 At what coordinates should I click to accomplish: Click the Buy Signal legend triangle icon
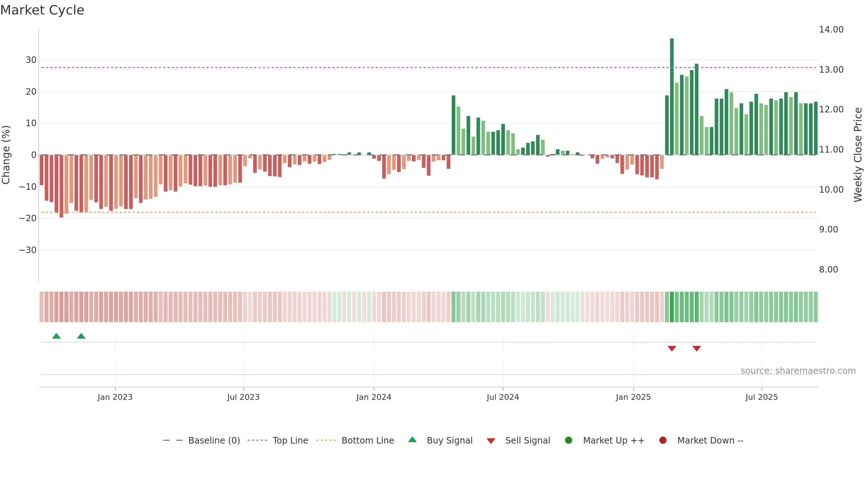[412, 440]
